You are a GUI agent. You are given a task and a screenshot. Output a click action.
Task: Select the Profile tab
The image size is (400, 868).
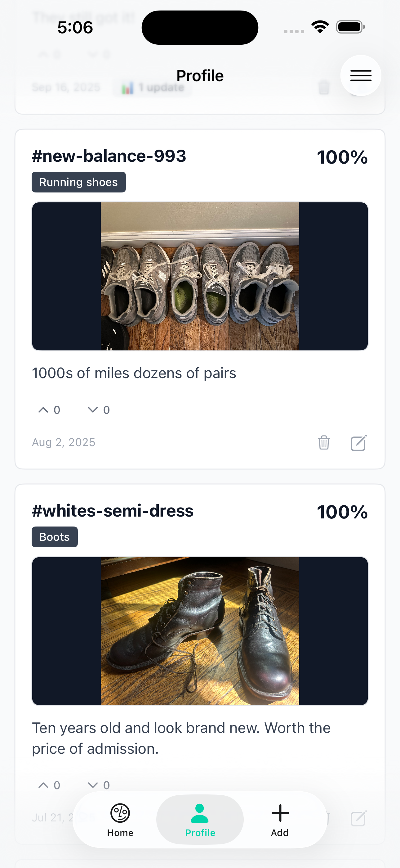(x=200, y=820)
